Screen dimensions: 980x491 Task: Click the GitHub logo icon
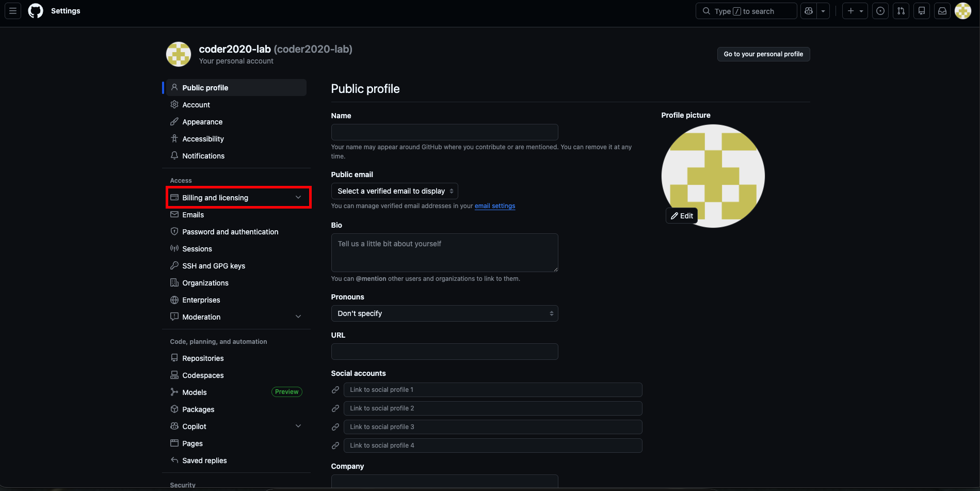tap(36, 11)
